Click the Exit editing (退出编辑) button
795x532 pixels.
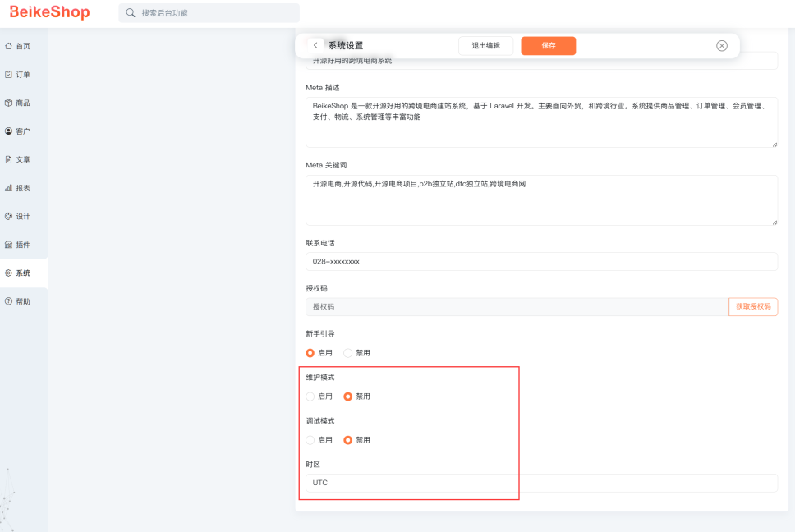[485, 46]
